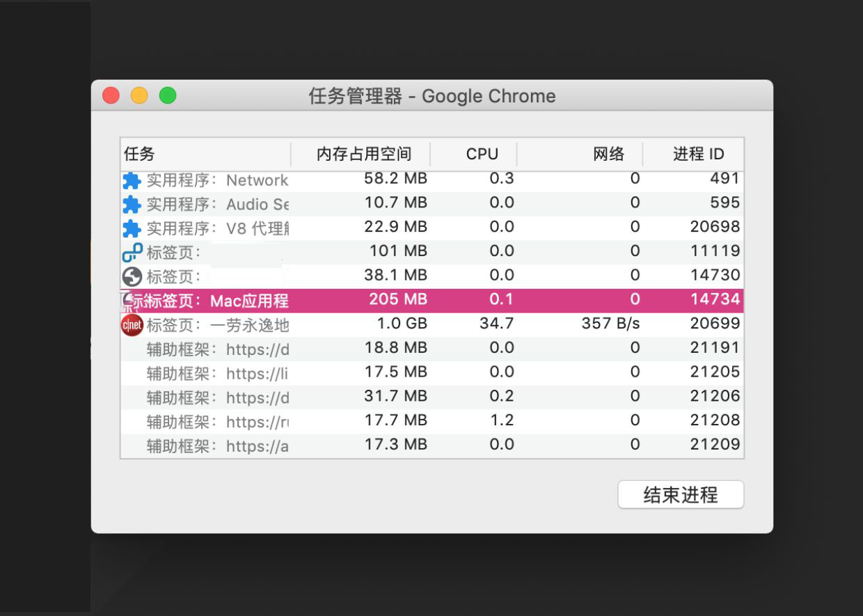
Task: Click the 101 MB memory value
Action: coord(398,251)
